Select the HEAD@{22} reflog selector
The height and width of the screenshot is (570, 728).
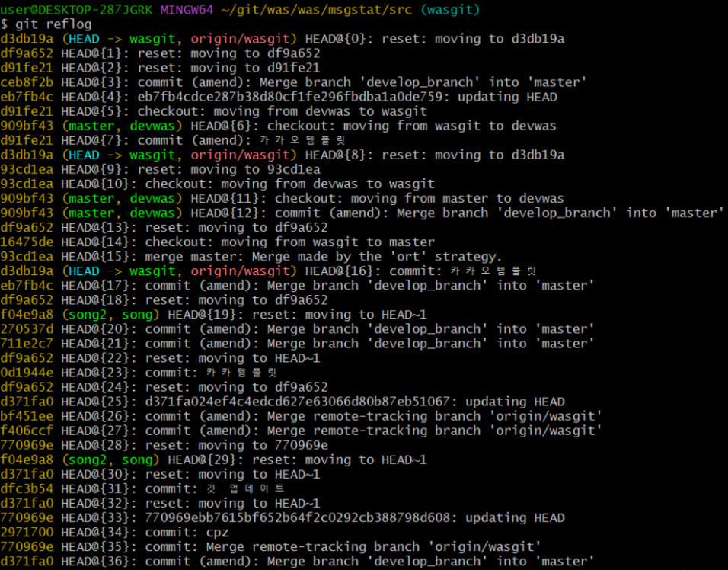pyautogui.click(x=99, y=358)
